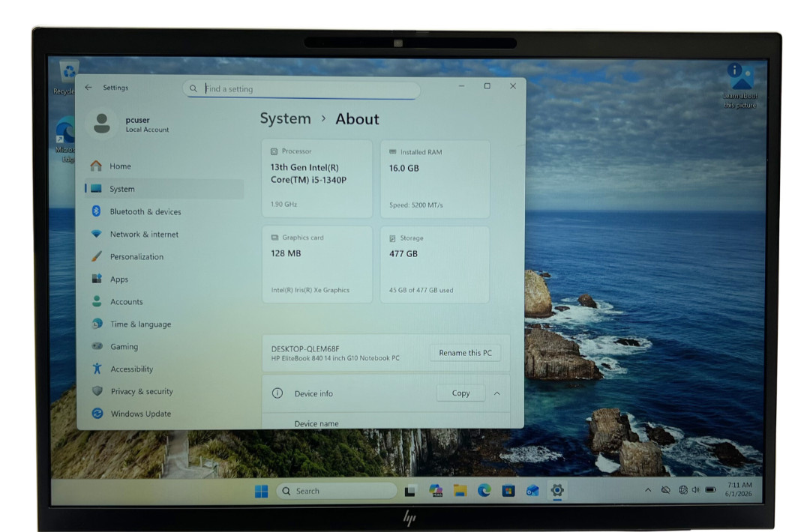This screenshot has width=810, height=532.
Task: Click the Learn about this picture icon
Action: [740, 85]
